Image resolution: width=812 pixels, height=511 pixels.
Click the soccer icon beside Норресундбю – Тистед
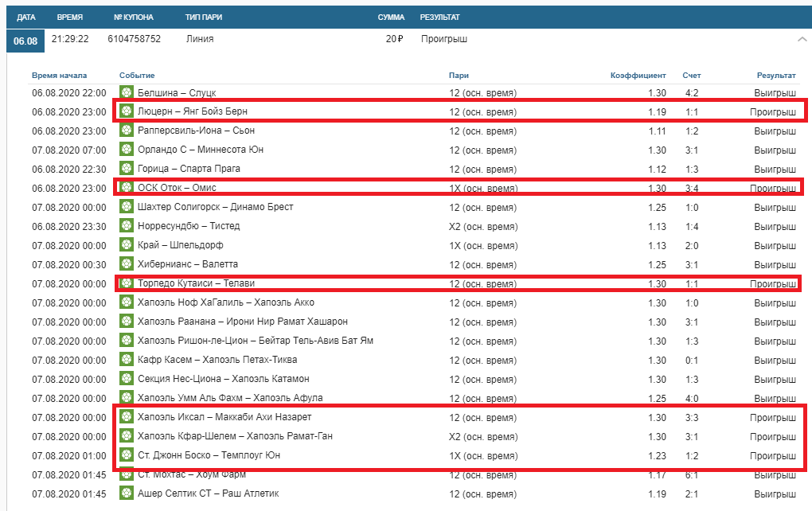point(127,226)
